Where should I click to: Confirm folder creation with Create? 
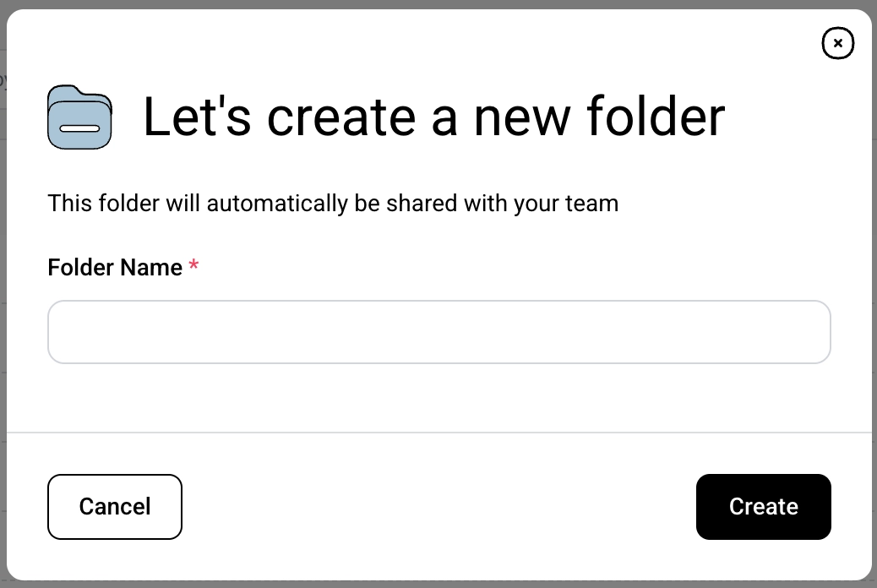tap(763, 506)
